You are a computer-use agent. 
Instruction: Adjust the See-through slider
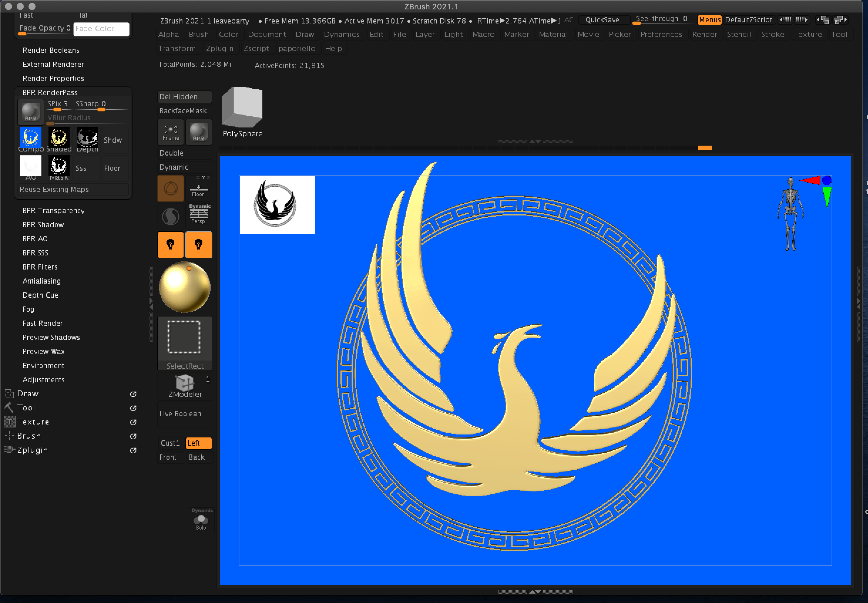(x=663, y=20)
